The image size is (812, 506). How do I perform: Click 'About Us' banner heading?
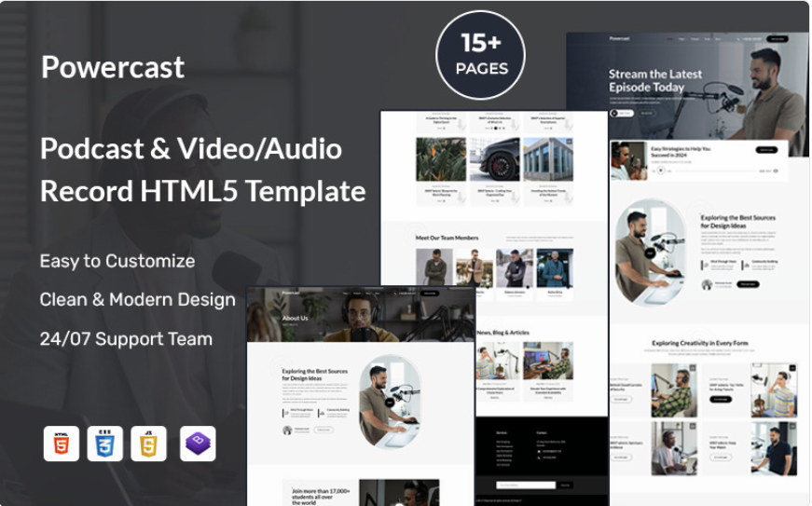pos(296,318)
